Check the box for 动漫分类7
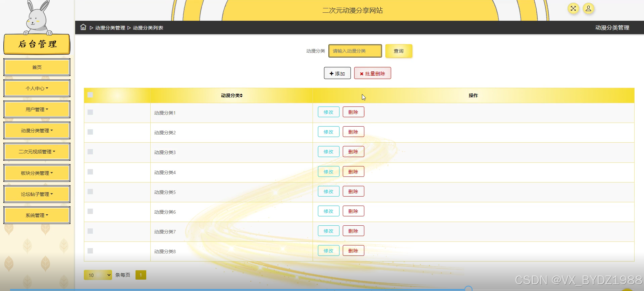 [x=90, y=231]
